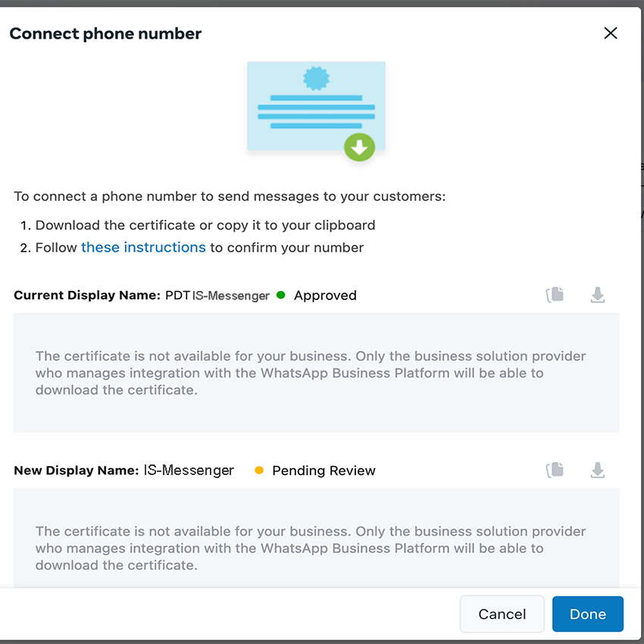Viewport: 644px width, 644px height.
Task: Copy the current display name certificate
Action: coord(555,295)
